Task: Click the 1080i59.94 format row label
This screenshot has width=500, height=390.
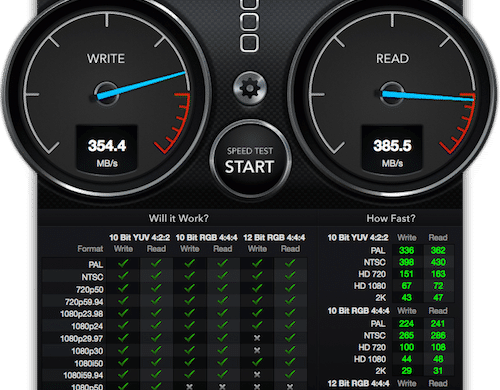Action: tap(83, 375)
